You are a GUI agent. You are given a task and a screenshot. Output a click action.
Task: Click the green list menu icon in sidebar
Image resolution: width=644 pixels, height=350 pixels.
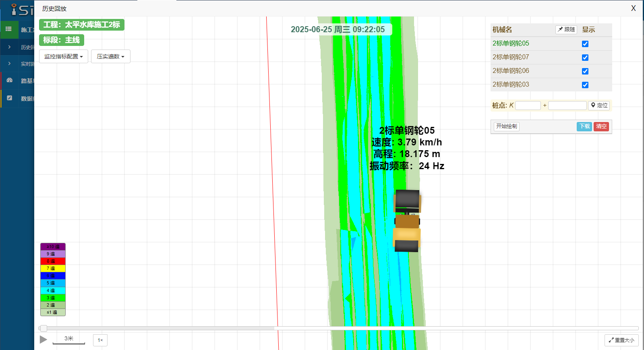(8, 29)
